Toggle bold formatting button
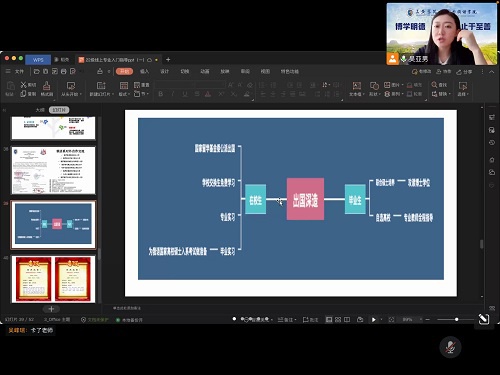 pos(161,94)
